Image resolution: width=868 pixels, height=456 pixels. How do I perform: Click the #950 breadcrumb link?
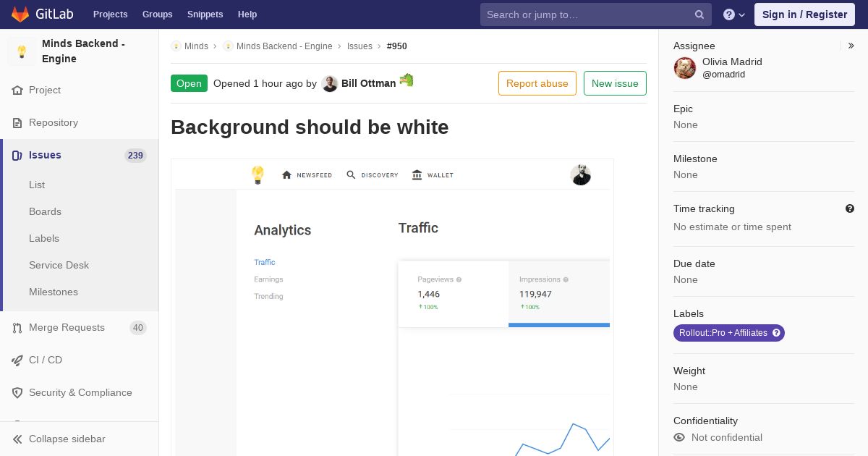coord(397,46)
